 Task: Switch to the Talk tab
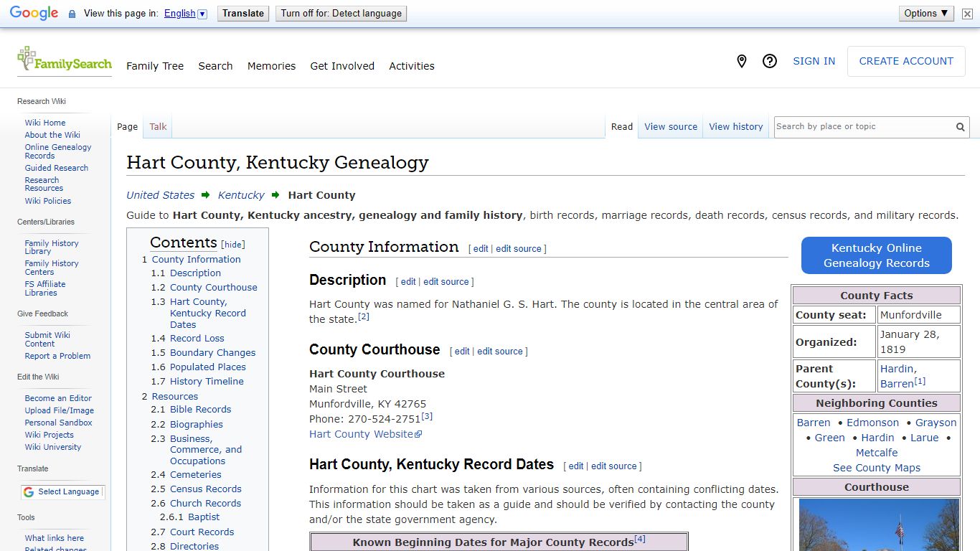pos(158,127)
